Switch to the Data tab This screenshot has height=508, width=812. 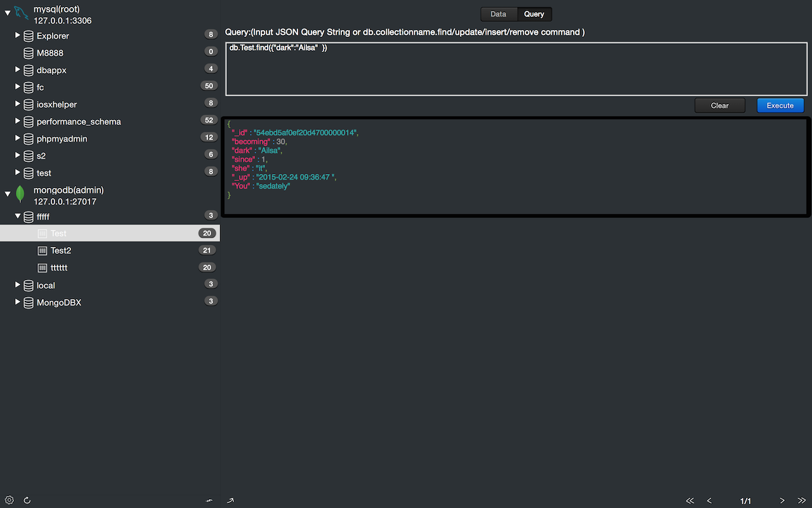click(499, 14)
